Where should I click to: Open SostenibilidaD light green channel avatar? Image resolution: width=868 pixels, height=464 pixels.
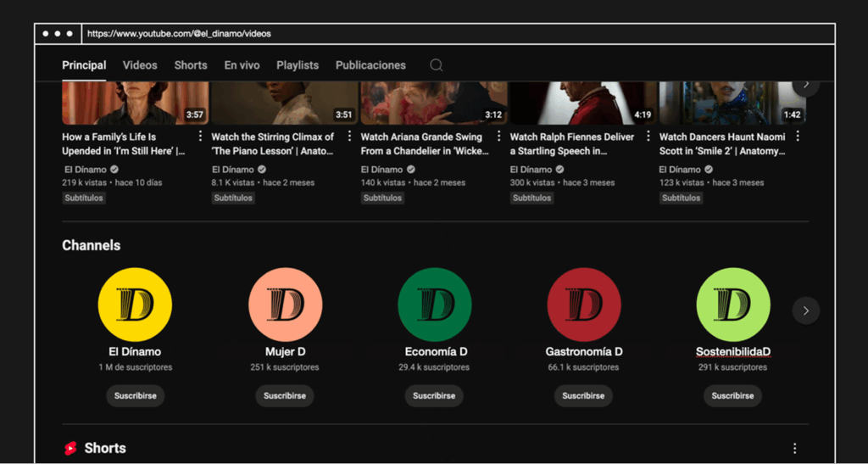pyautogui.click(x=733, y=305)
